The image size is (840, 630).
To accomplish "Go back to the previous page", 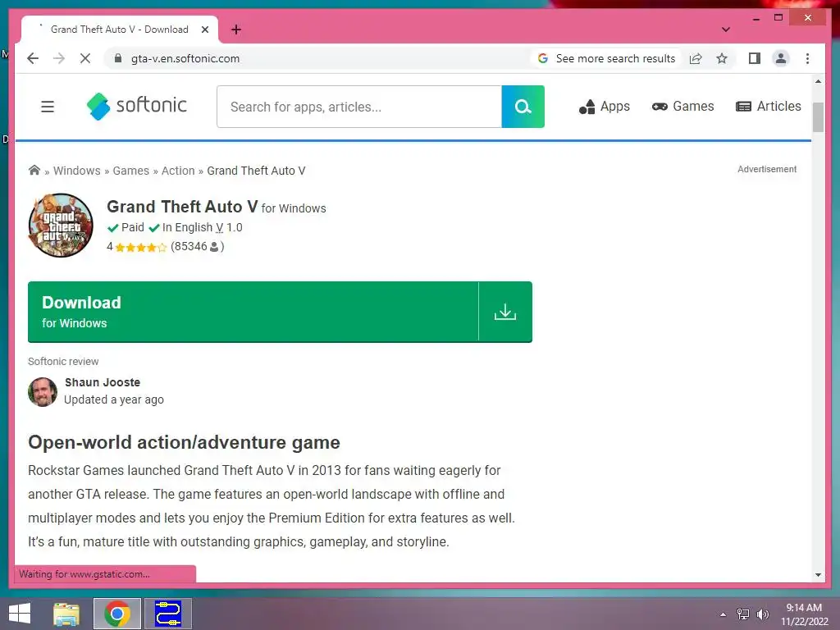I will click(x=33, y=58).
